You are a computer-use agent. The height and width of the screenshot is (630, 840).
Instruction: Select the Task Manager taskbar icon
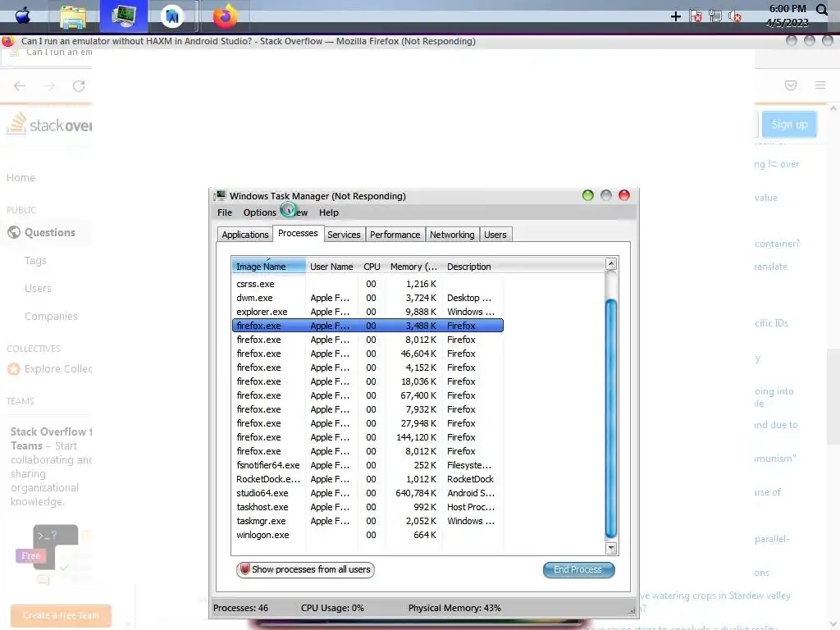[124, 16]
